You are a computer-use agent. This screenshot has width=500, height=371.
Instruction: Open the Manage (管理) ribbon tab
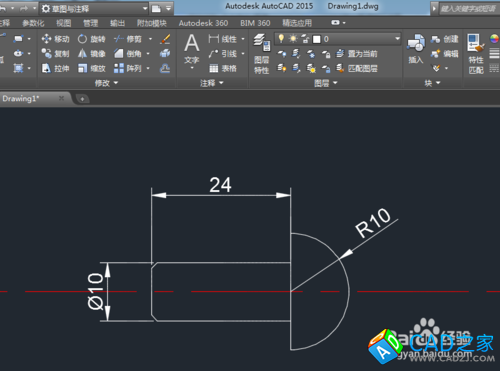pos(90,23)
